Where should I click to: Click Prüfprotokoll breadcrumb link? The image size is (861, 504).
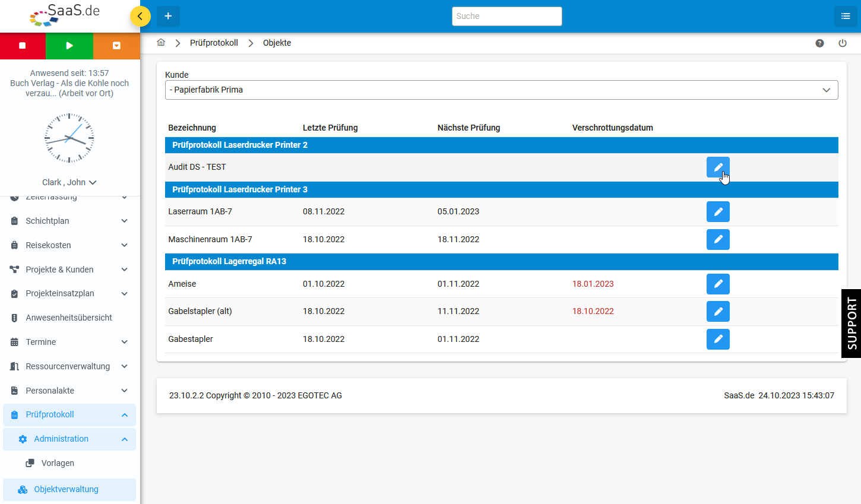point(214,43)
